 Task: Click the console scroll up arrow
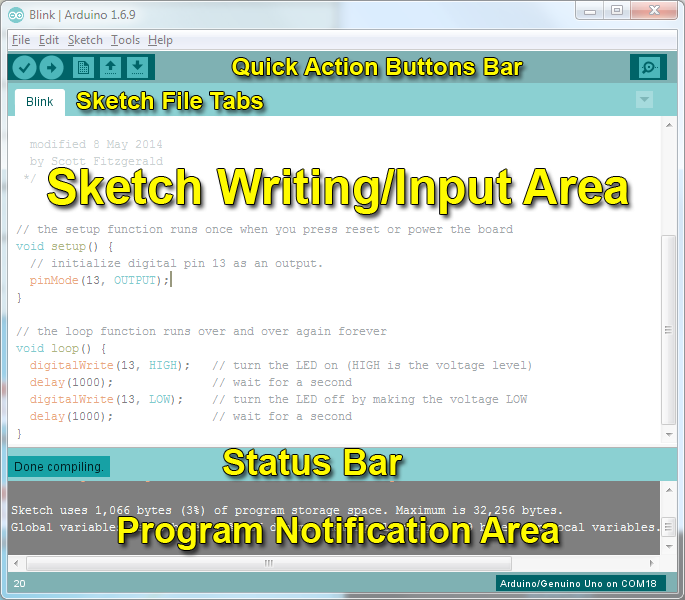click(669, 490)
